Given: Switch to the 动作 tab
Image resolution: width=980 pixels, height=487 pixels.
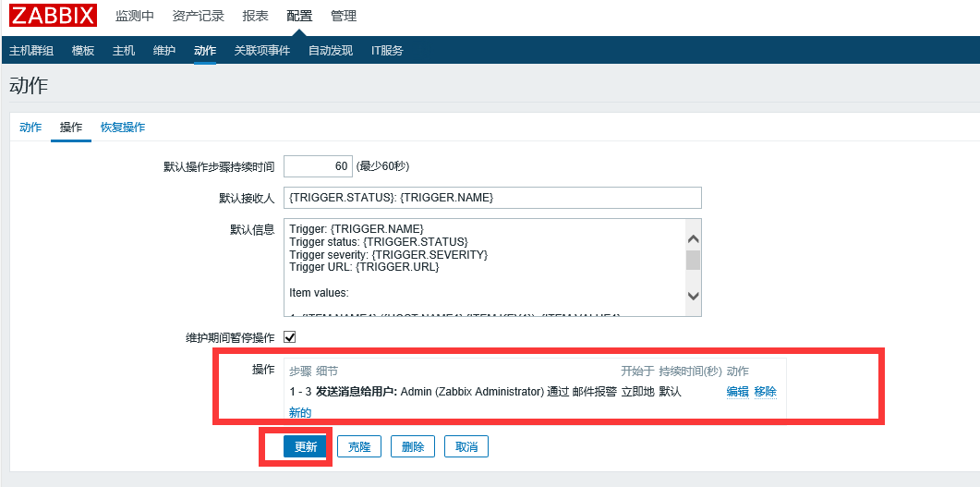Looking at the screenshot, I should point(30,128).
